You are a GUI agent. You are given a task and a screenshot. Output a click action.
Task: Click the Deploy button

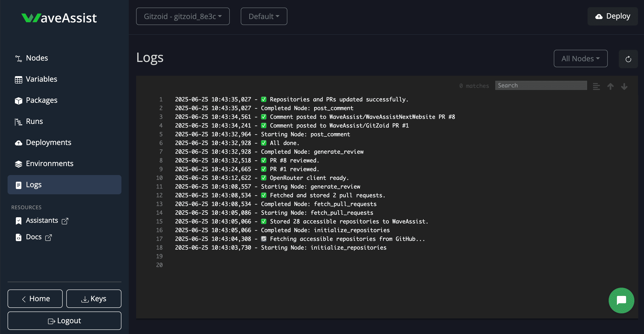[613, 17]
